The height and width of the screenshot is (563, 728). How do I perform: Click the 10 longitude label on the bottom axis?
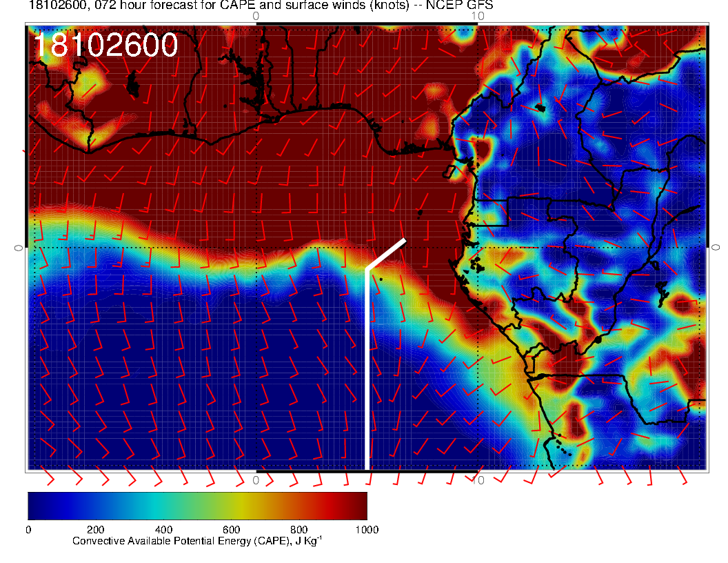tap(478, 480)
